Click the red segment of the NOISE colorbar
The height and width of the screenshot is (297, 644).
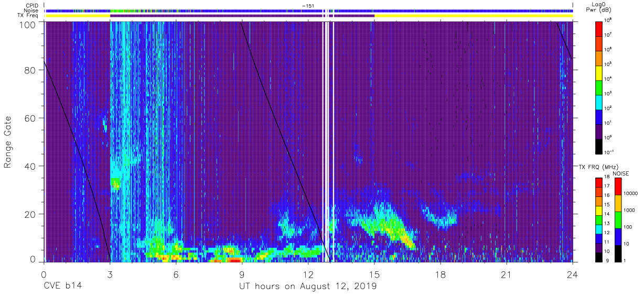(x=618, y=186)
